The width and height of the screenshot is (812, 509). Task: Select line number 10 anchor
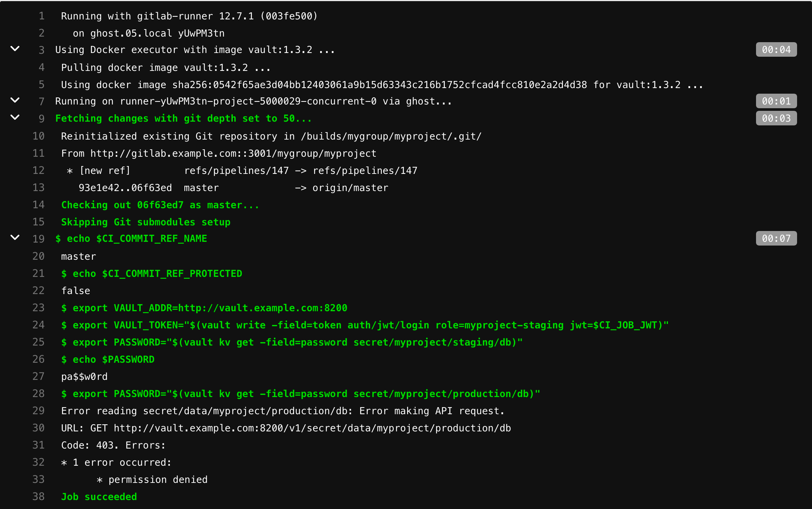tap(38, 136)
